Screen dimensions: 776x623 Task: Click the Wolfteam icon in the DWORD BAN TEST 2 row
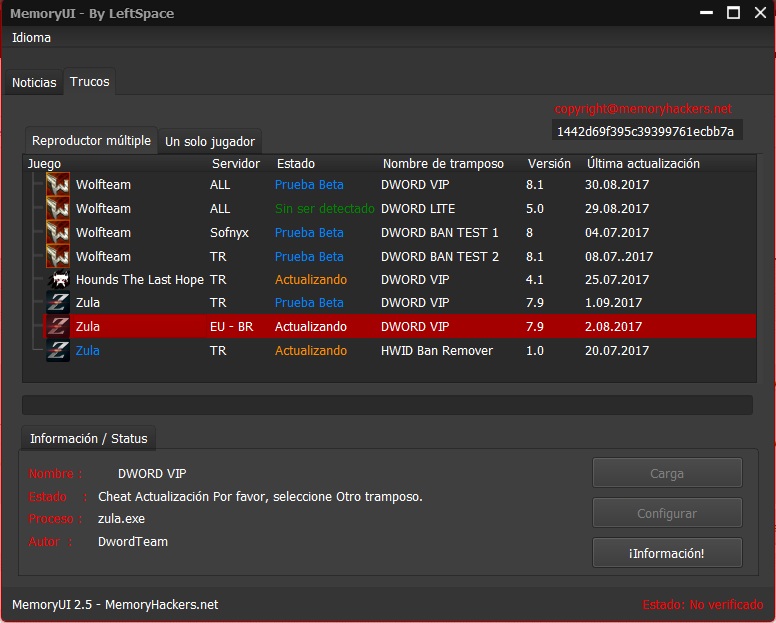(58, 256)
